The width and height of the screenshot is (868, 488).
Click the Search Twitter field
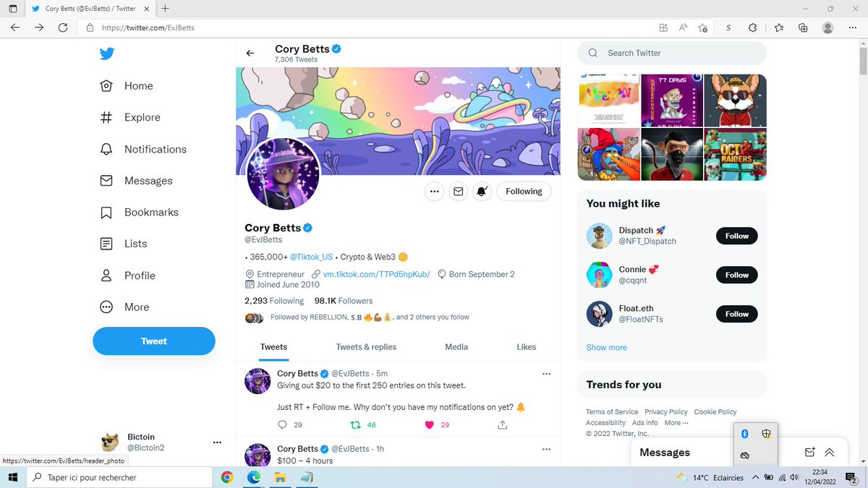tap(672, 53)
